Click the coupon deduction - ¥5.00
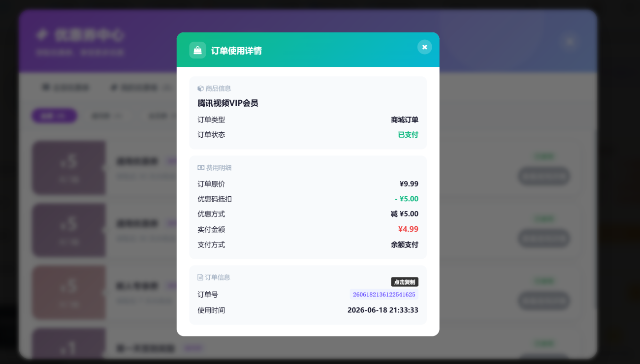The width and height of the screenshot is (640, 364). 407,199
